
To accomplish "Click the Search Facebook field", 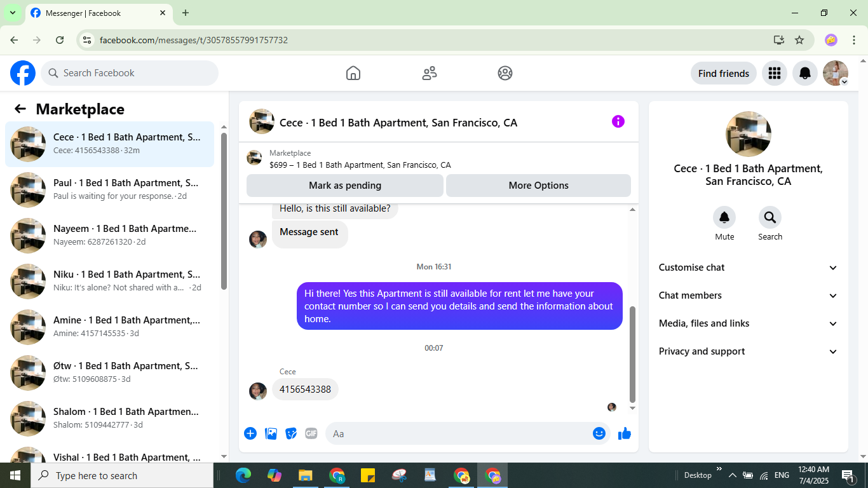I will click(130, 73).
